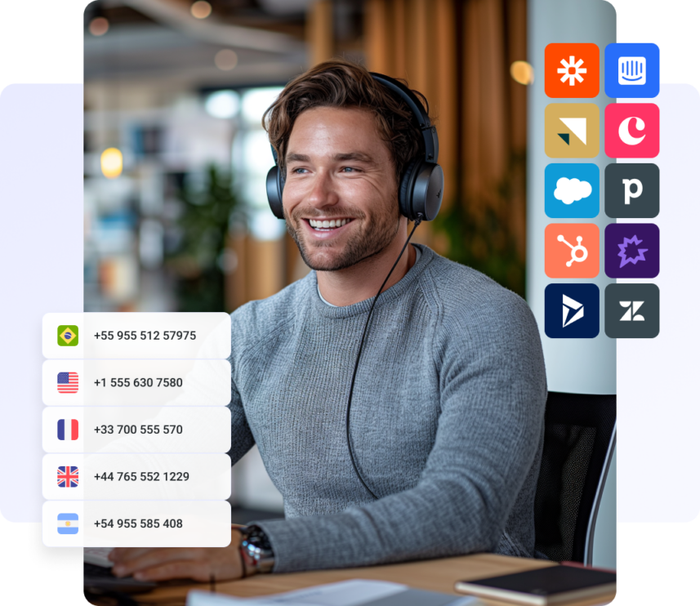The height and width of the screenshot is (606, 700).
Task: Open the Copper CRM icon
Action: [631, 131]
